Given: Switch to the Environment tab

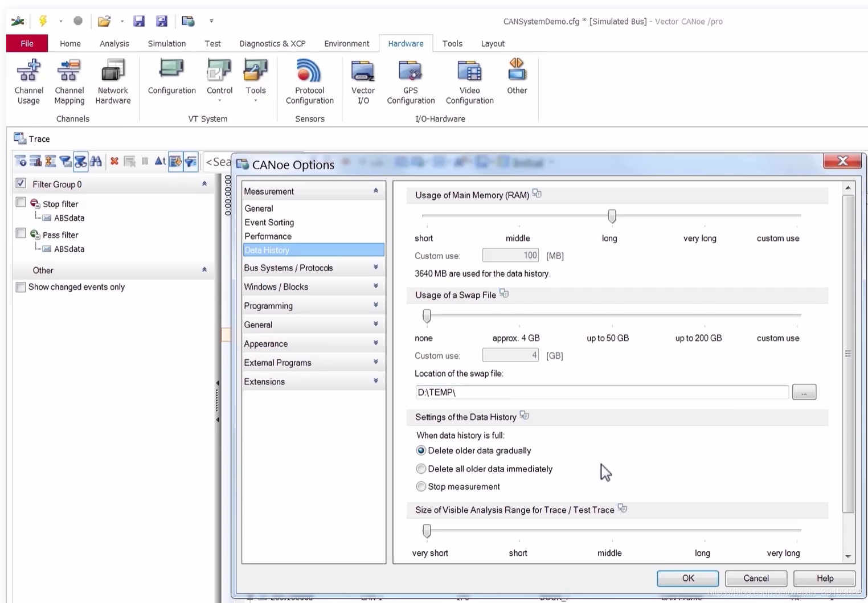Looking at the screenshot, I should pos(346,43).
